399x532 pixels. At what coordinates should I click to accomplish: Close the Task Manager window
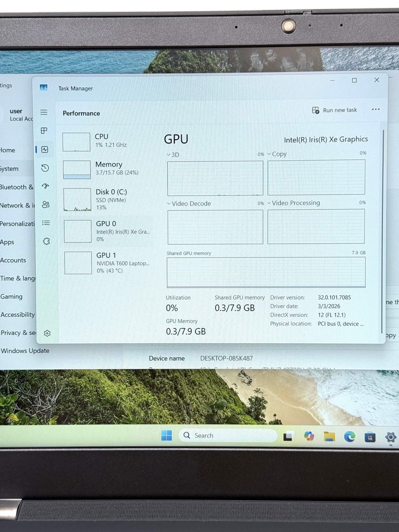click(377, 80)
